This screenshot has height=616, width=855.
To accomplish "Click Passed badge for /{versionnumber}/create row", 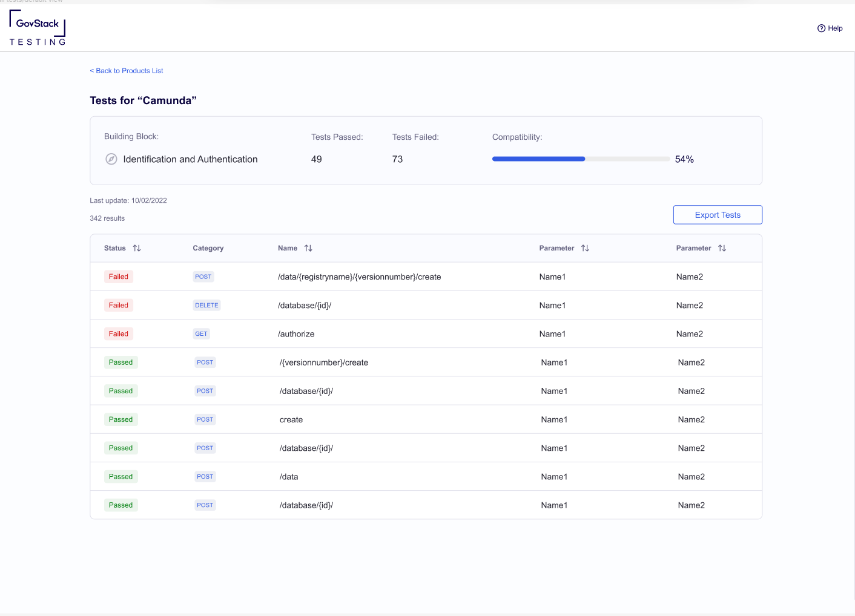I will 120,362.
